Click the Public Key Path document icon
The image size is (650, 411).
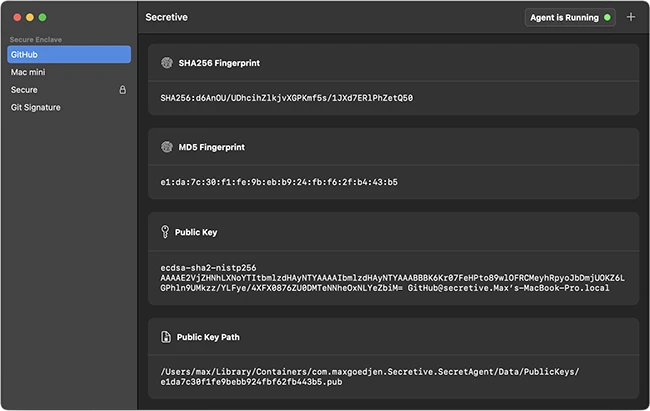[x=166, y=337]
